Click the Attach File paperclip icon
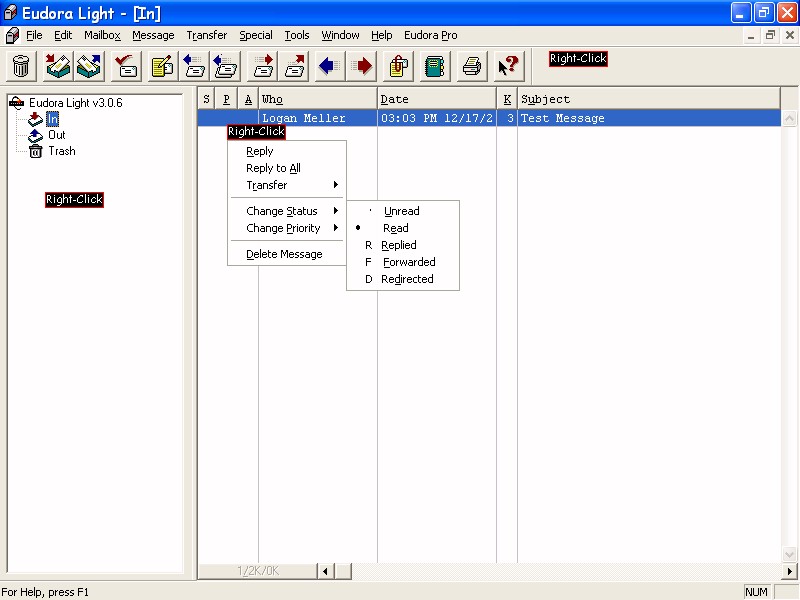This screenshot has width=800, height=600. coord(398,66)
